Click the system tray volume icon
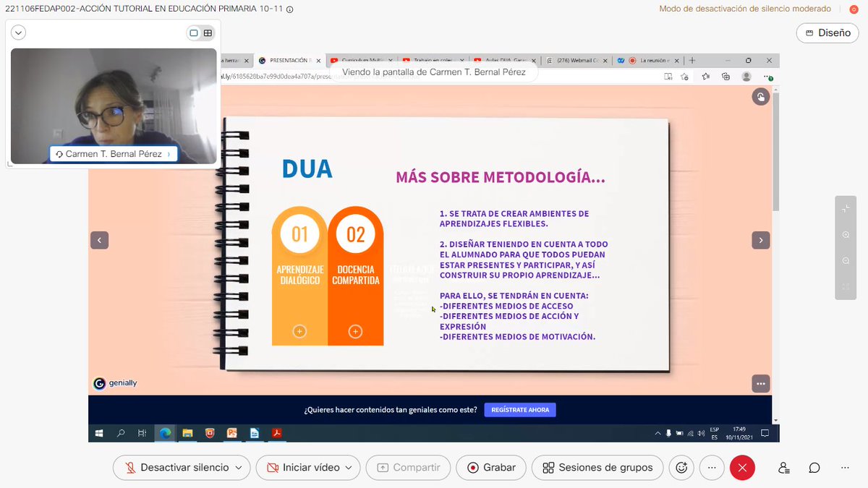 pos(701,434)
